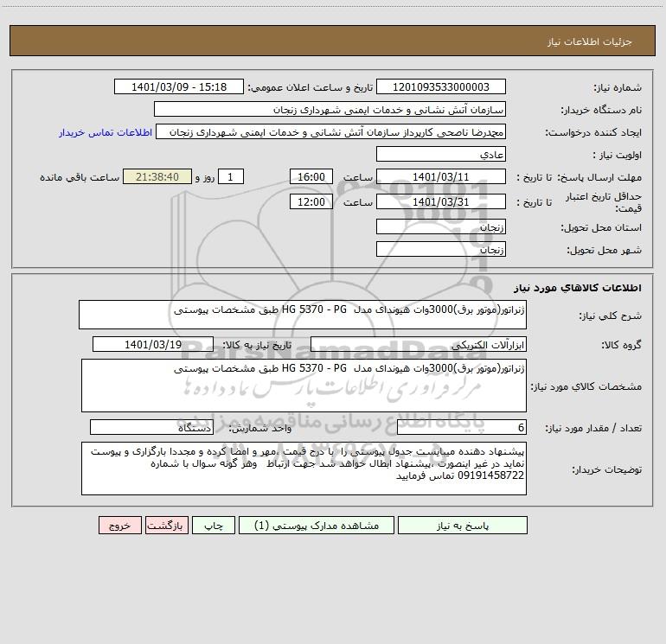The image size is (666, 644).
Task: Click the خروج exit button
Action: coord(119,525)
